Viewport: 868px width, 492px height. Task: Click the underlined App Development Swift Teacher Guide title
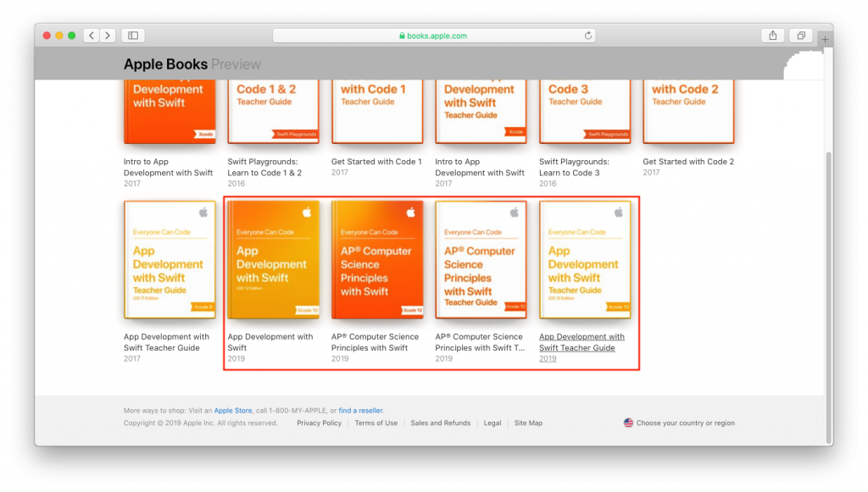[x=581, y=342]
